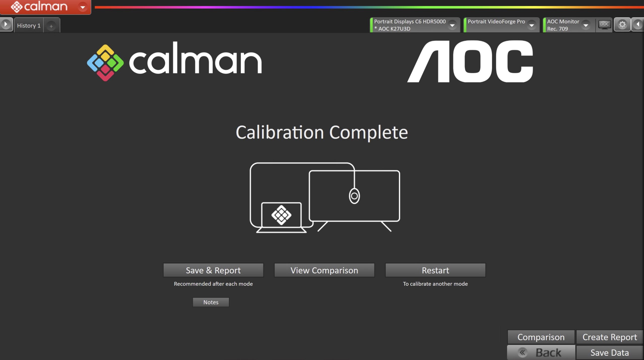
Task: Click the play arrow beside the History tab
Action: (x=6, y=25)
